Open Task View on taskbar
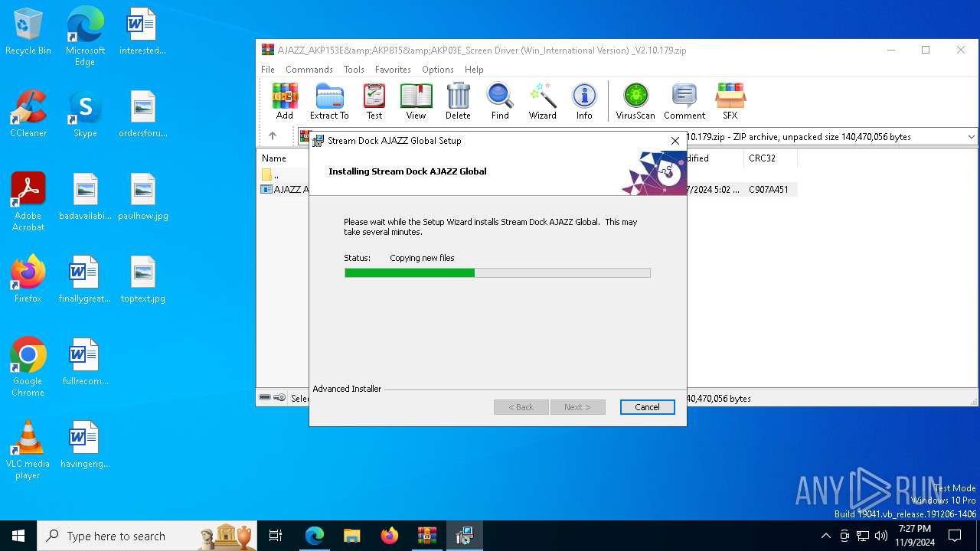Viewport: 980px width, 551px height. pyautogui.click(x=276, y=536)
